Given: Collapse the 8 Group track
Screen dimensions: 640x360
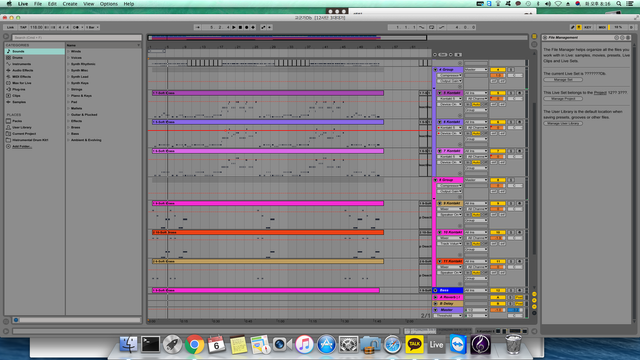Looking at the screenshot, I should pyautogui.click(x=435, y=180).
